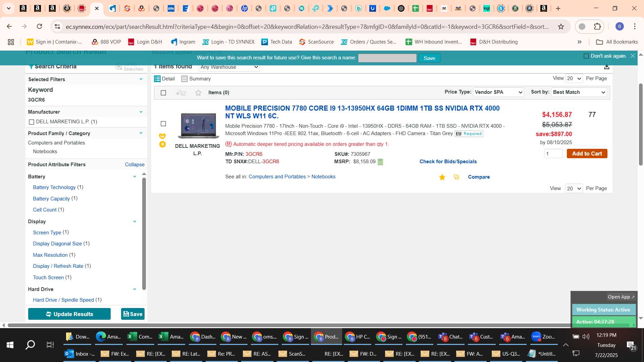The width and height of the screenshot is (644, 362).
Task: Collapse Hard Drive attribute group
Action: (135, 289)
